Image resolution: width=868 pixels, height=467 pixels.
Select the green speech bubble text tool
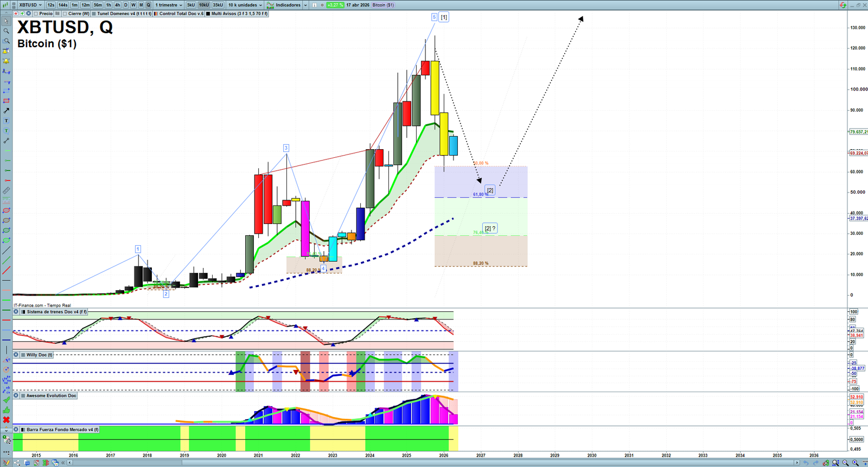coord(7,131)
